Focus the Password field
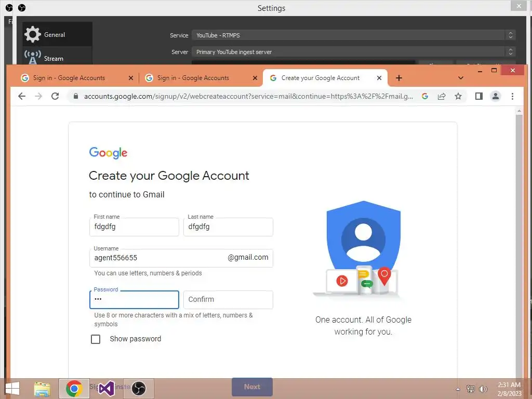Viewport: 532px width, 399px height. tap(134, 300)
